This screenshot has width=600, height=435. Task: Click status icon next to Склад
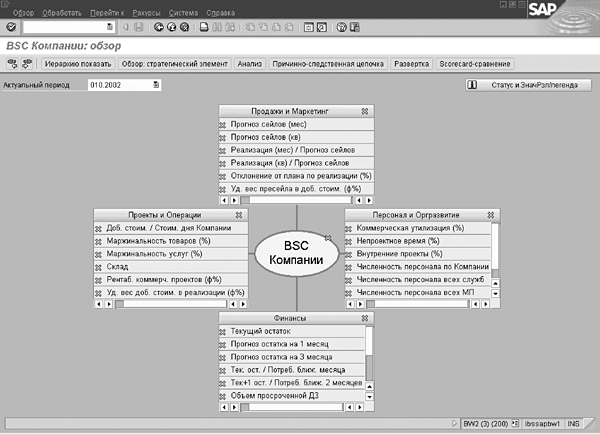[x=98, y=267]
